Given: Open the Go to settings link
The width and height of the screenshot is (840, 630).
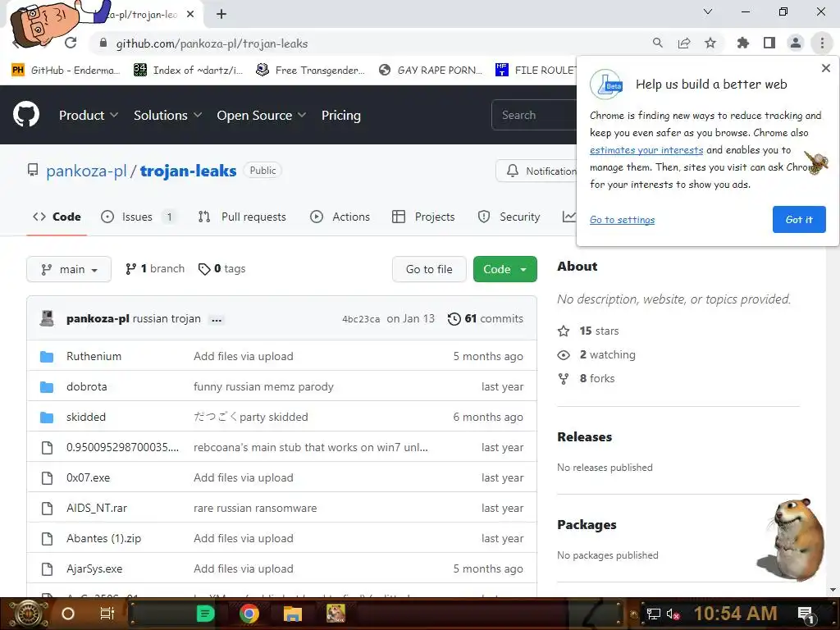Looking at the screenshot, I should tap(622, 220).
